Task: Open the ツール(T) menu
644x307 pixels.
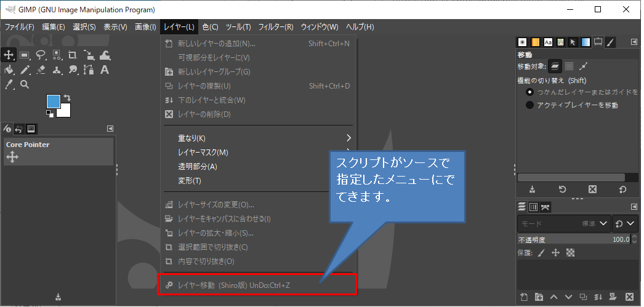Action: pyautogui.click(x=238, y=27)
